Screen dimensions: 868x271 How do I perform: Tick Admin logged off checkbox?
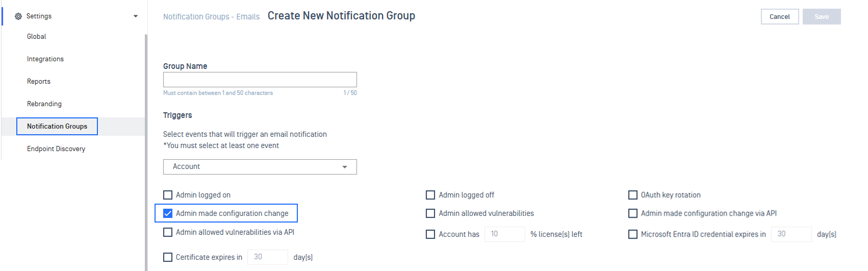430,195
